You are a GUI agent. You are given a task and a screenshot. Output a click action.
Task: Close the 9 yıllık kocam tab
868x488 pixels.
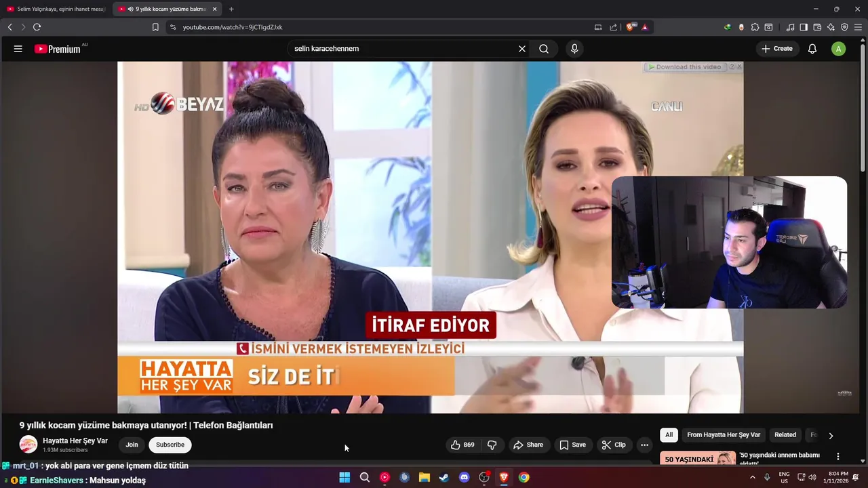point(215,9)
